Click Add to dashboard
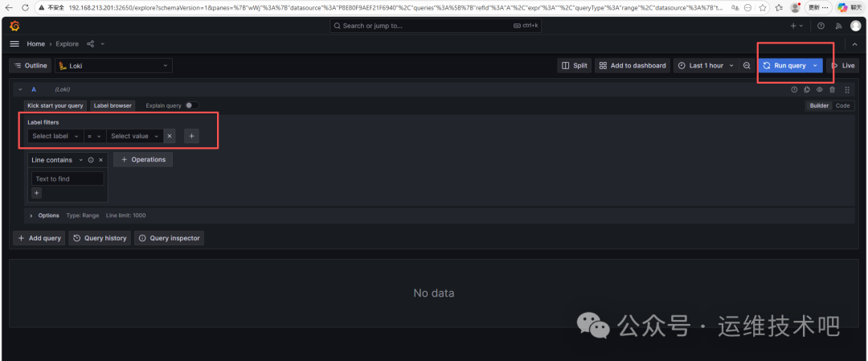 point(633,65)
